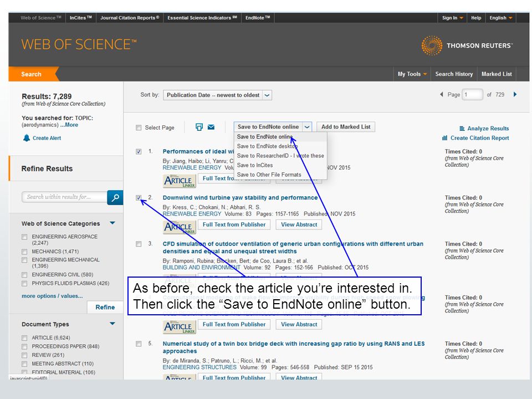Click Article Linker logo for result 4
532x399 pixels.
click(x=180, y=327)
